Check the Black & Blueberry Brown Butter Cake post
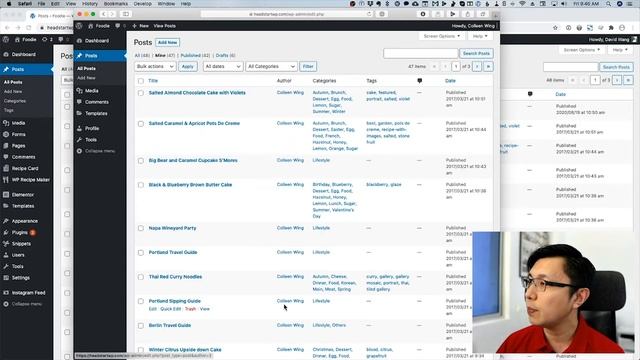This screenshot has height=360, width=640. [x=141, y=185]
